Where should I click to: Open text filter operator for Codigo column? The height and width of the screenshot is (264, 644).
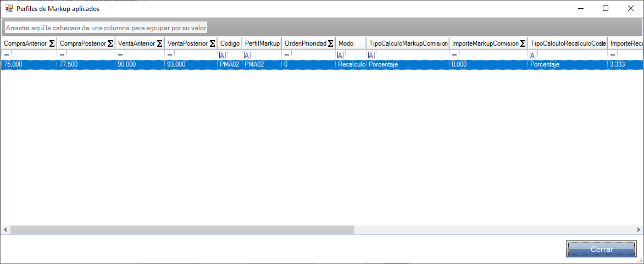coord(222,55)
